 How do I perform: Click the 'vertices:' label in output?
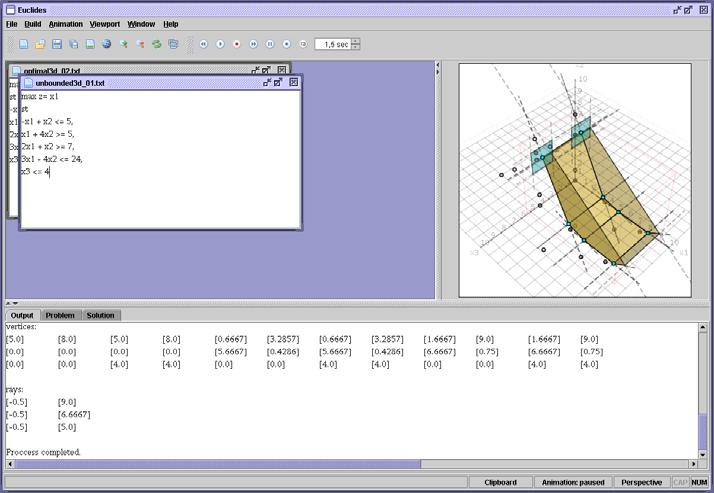[21, 326]
